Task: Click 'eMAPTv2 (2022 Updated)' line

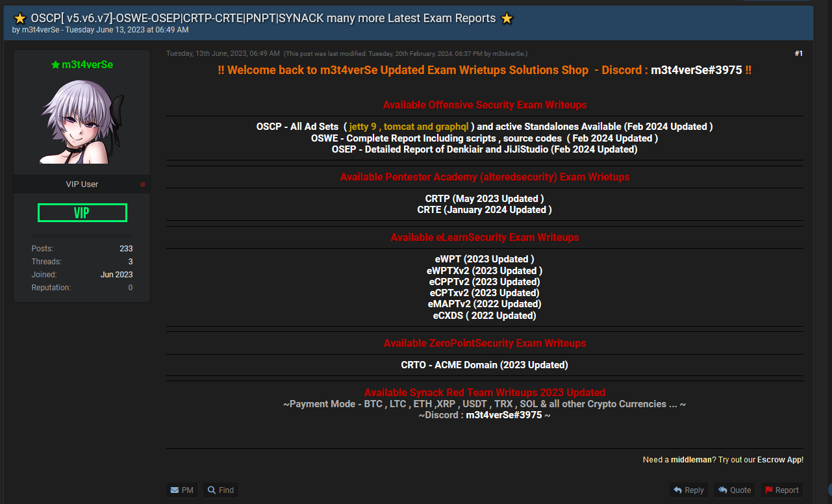Action: click(x=485, y=303)
